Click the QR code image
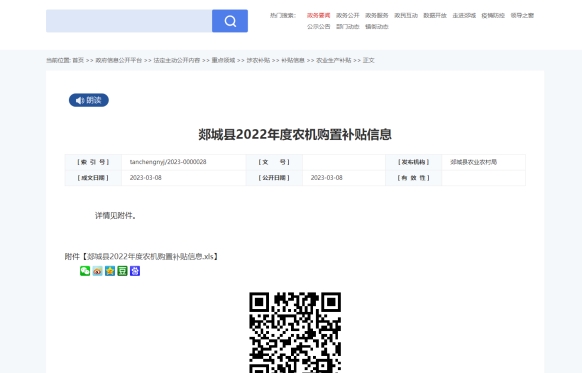The width and height of the screenshot is (582, 373). point(295,332)
